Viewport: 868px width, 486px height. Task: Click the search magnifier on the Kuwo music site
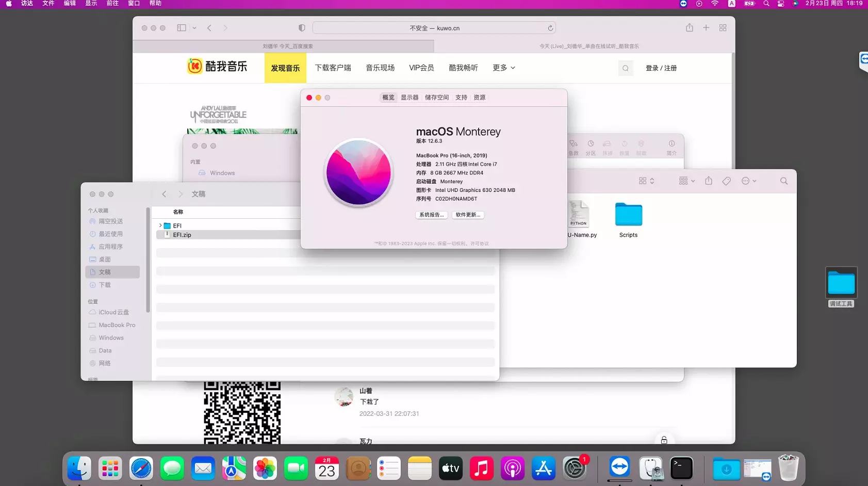625,68
